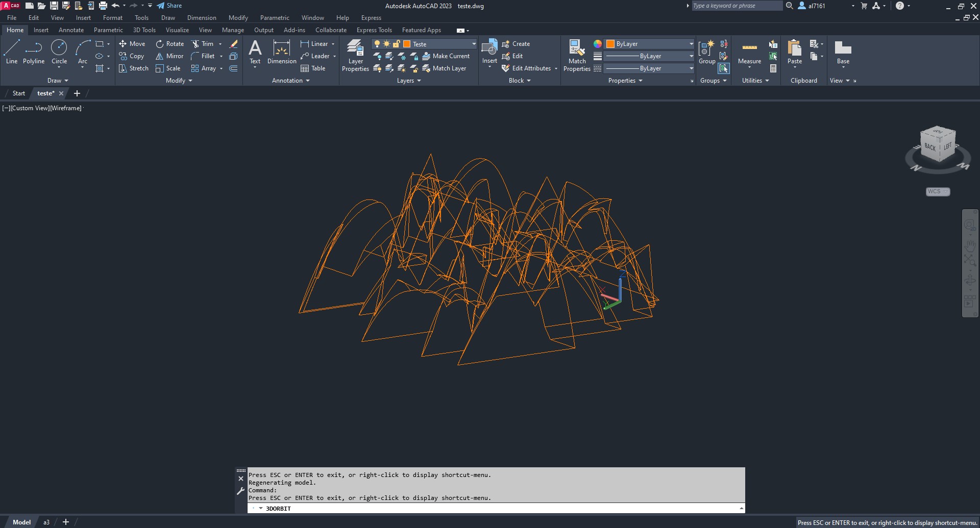Open the Teste layer dropdown
This screenshot has width=980, height=528.
pyautogui.click(x=473, y=44)
